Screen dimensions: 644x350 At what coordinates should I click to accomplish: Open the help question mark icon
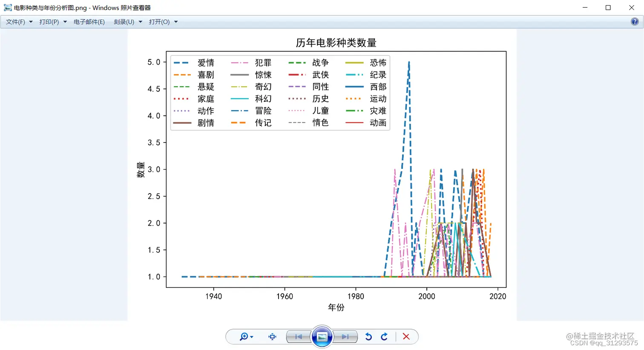pyautogui.click(x=635, y=22)
